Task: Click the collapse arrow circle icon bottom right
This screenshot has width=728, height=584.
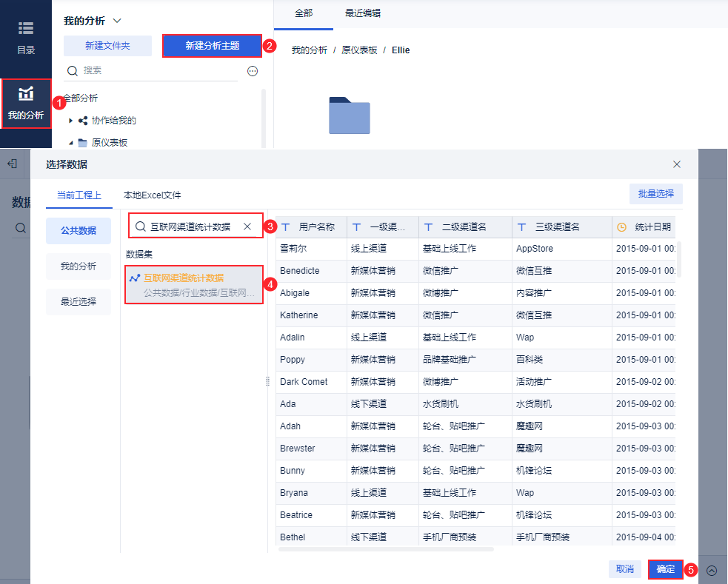Action: (711, 571)
